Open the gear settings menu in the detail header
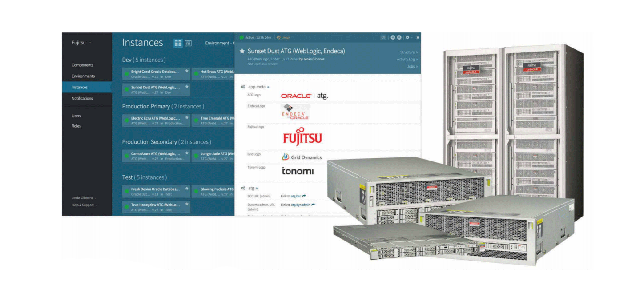Viewport: 644px width, 281px height. pos(408,37)
